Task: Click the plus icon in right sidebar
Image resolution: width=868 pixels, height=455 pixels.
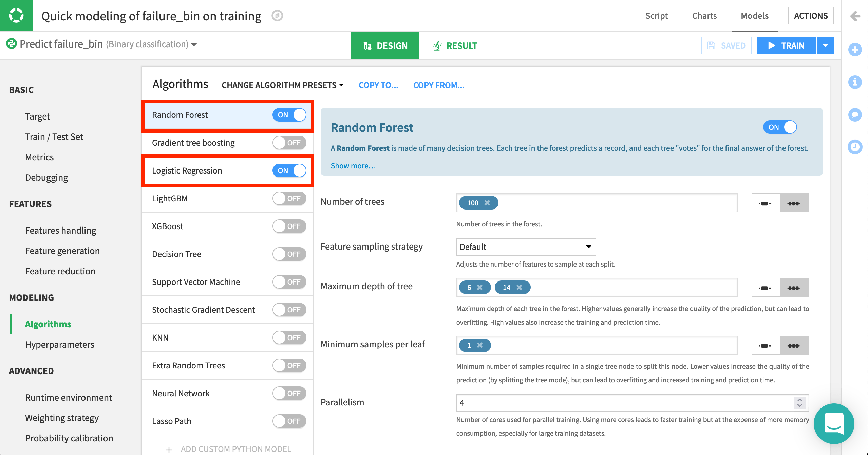Action: click(x=855, y=50)
